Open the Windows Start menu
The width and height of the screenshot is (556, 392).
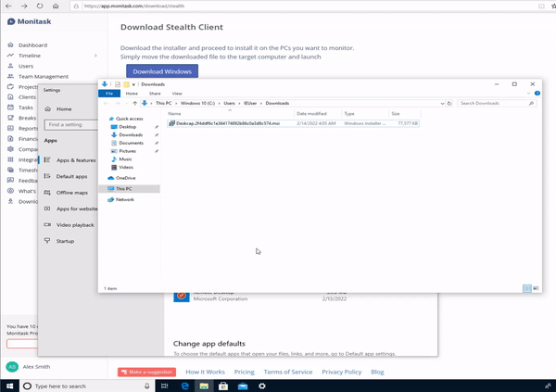coord(9,386)
